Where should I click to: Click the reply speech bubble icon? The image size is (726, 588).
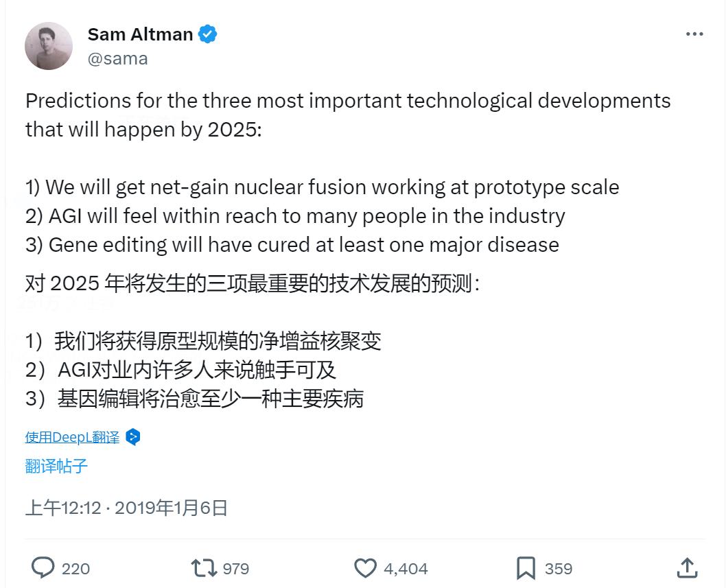click(x=43, y=568)
